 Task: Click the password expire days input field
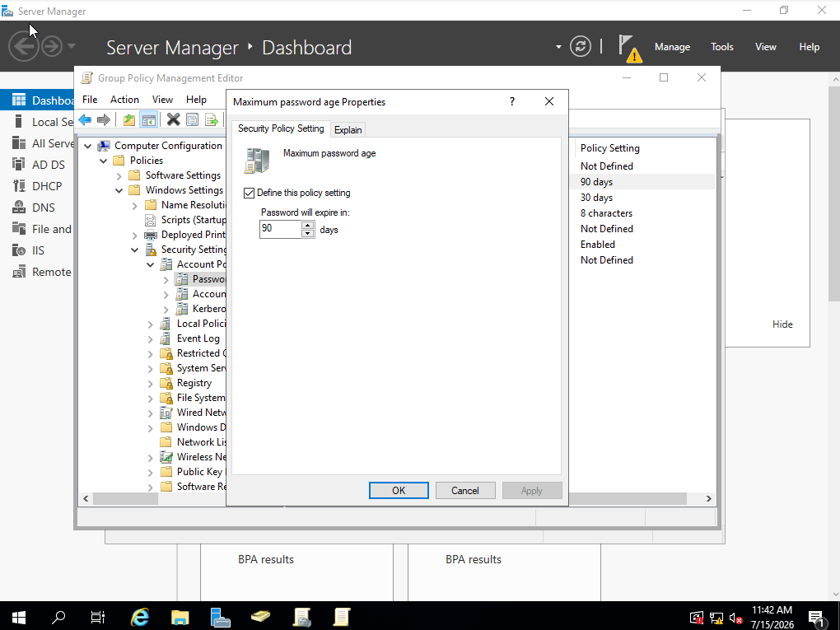[x=280, y=229]
